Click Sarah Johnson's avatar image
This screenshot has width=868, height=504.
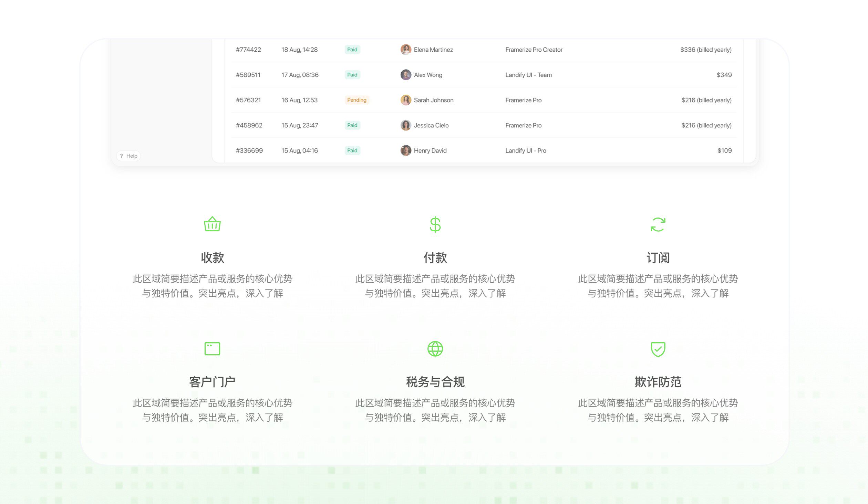pyautogui.click(x=406, y=100)
